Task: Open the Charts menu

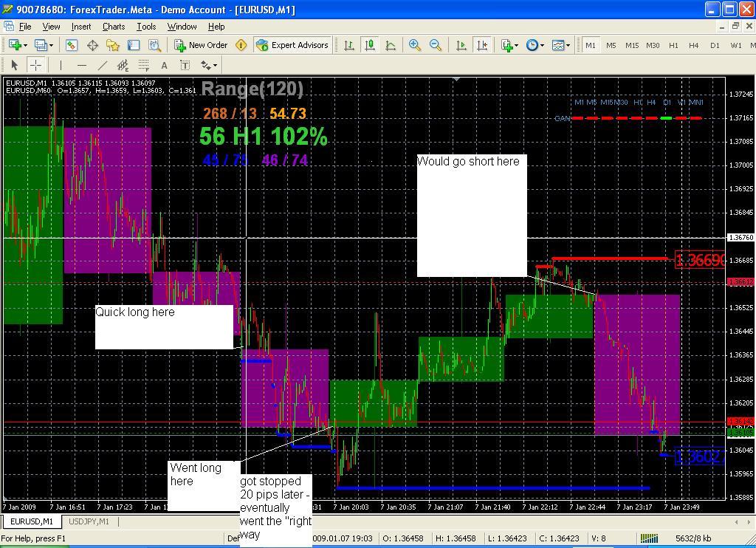Action: point(114,27)
